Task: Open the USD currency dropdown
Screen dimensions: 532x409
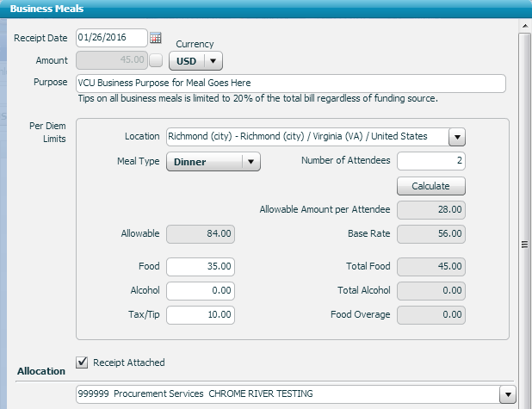Action: [x=195, y=61]
